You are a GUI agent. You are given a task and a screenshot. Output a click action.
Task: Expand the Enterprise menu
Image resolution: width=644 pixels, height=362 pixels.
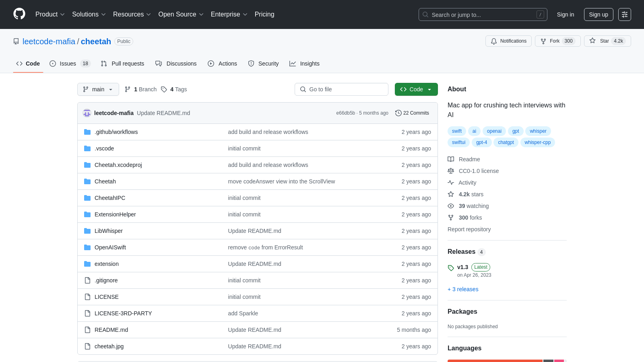click(229, 14)
